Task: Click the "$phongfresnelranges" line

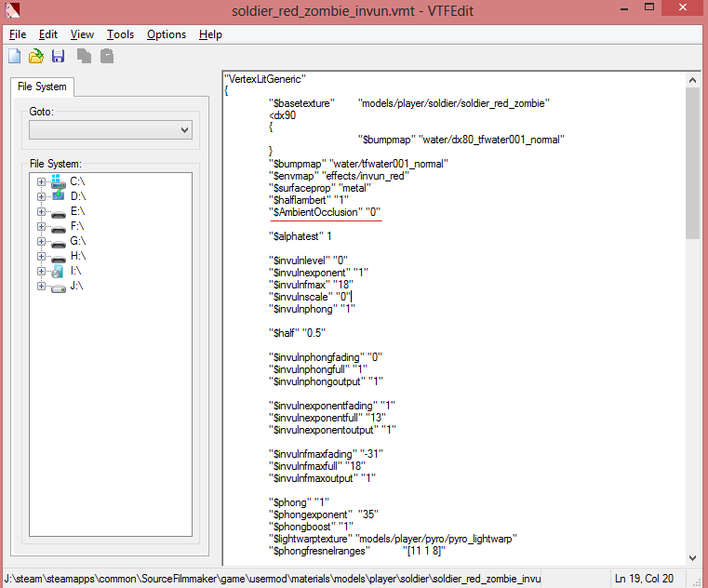Action: point(357,551)
